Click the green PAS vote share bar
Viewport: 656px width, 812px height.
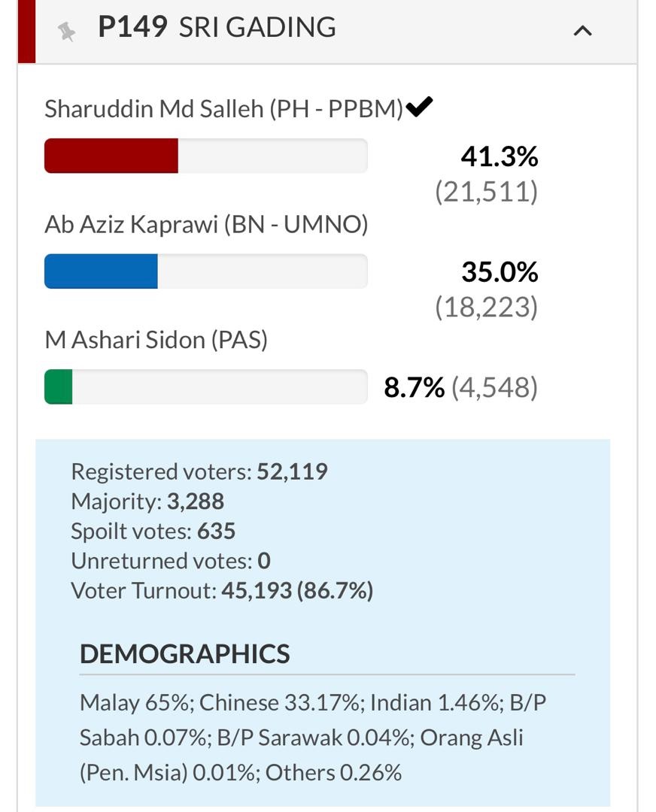[59, 386]
